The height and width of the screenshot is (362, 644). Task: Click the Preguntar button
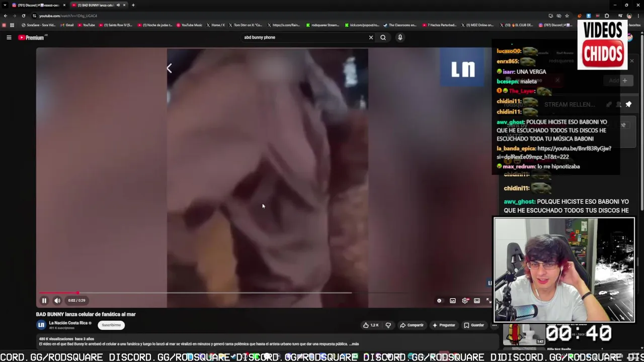click(444, 325)
